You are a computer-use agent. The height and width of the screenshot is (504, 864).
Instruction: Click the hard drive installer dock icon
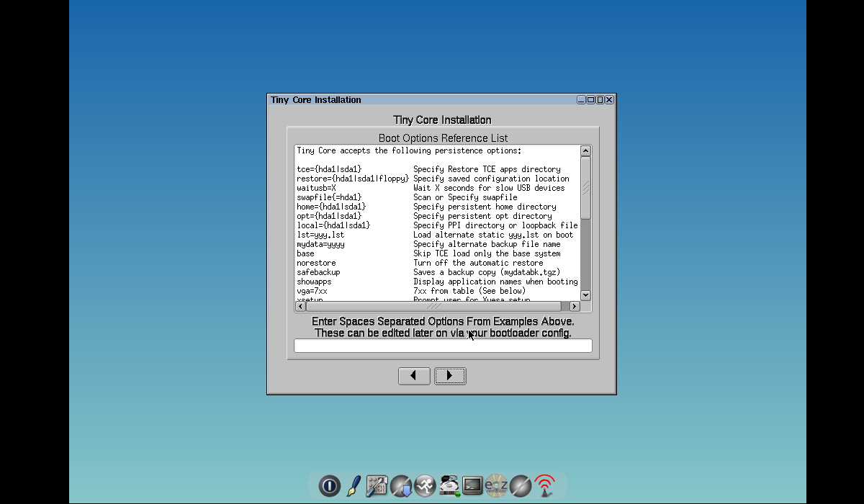point(449,486)
